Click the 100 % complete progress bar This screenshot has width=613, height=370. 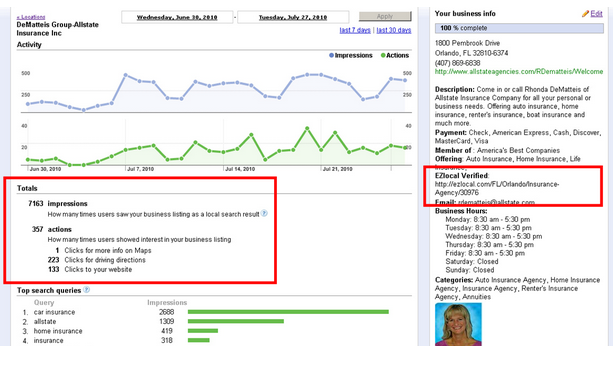519,28
